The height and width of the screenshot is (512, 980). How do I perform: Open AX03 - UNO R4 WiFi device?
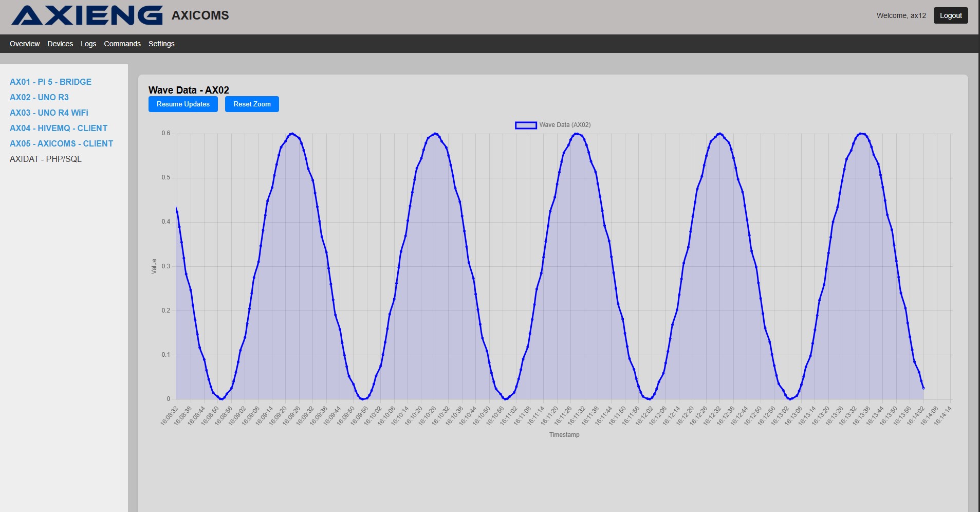tap(48, 113)
